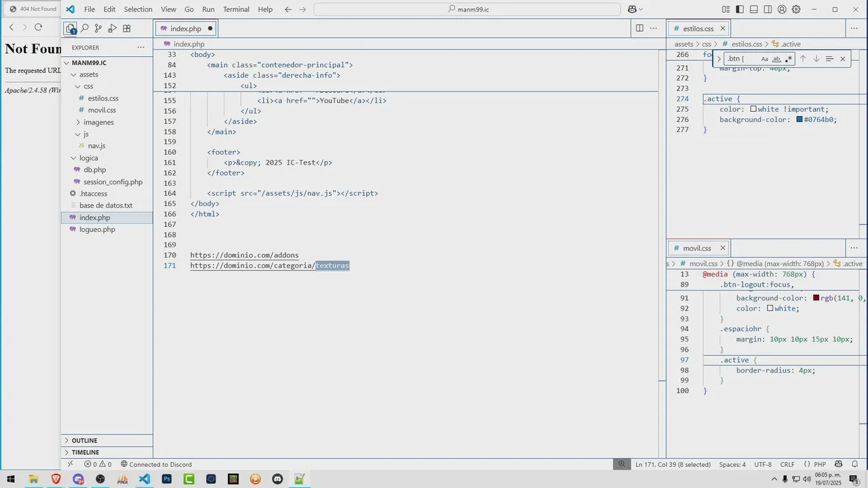Image resolution: width=868 pixels, height=488 pixels.
Task: Toggle Use Regular Expression in find
Action: click(x=788, y=59)
